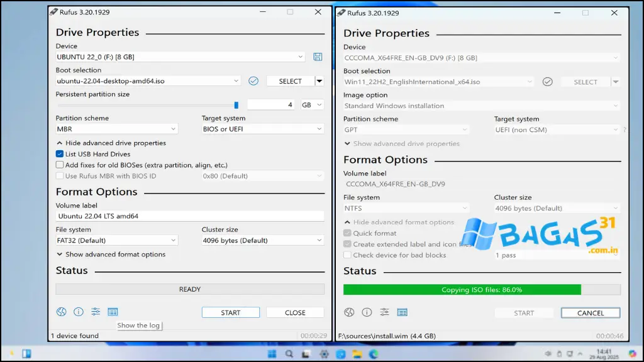Open language globe icon in the Ubuntu Rufus window

pyautogui.click(x=61, y=312)
